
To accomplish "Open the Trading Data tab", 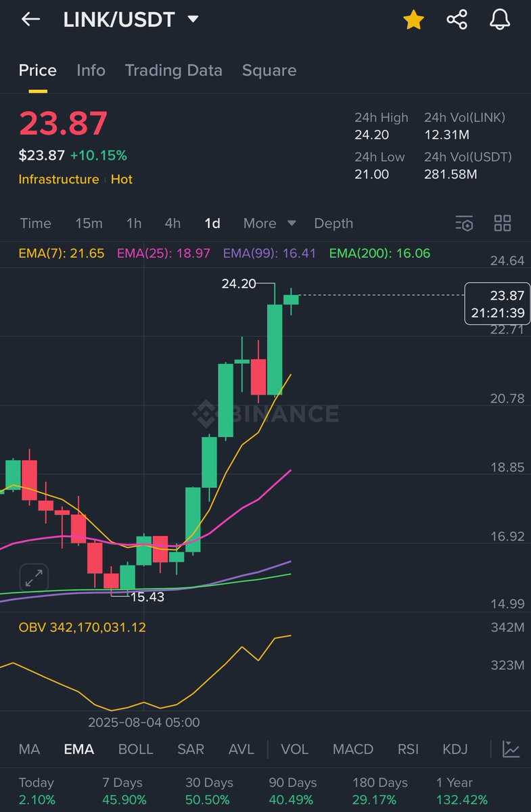I will coord(174,70).
